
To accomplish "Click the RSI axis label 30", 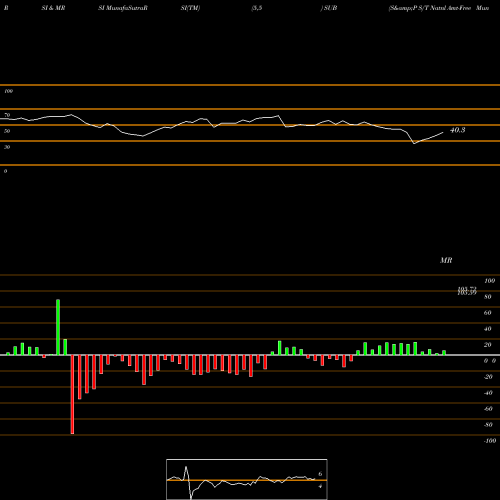I will point(7,147).
